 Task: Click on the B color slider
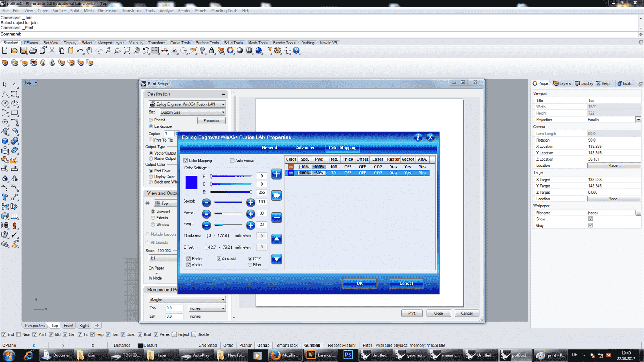coord(231,192)
